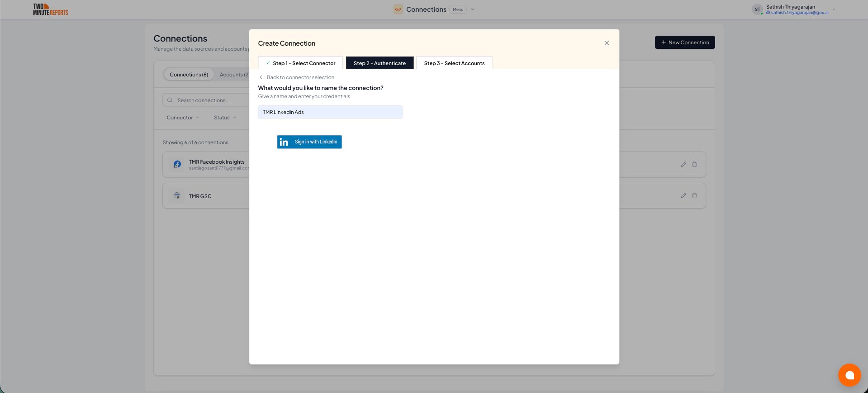Expand the Connections Menu dropdown

[473, 9]
